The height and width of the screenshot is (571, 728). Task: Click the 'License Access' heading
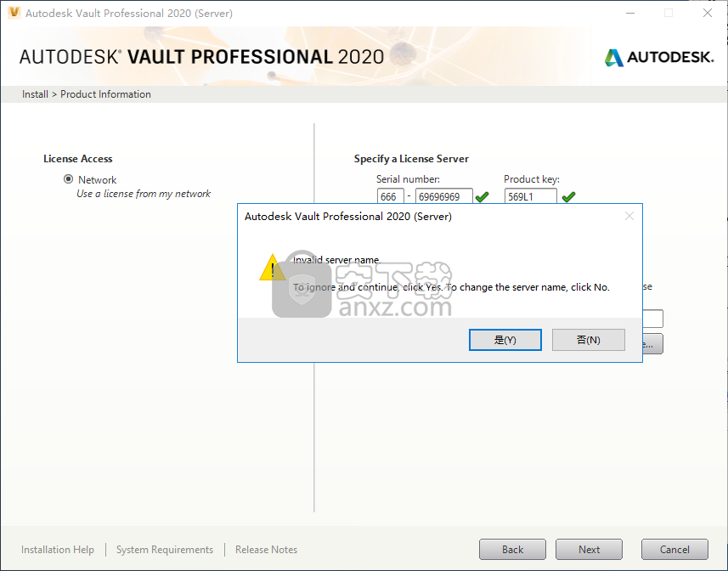click(78, 159)
